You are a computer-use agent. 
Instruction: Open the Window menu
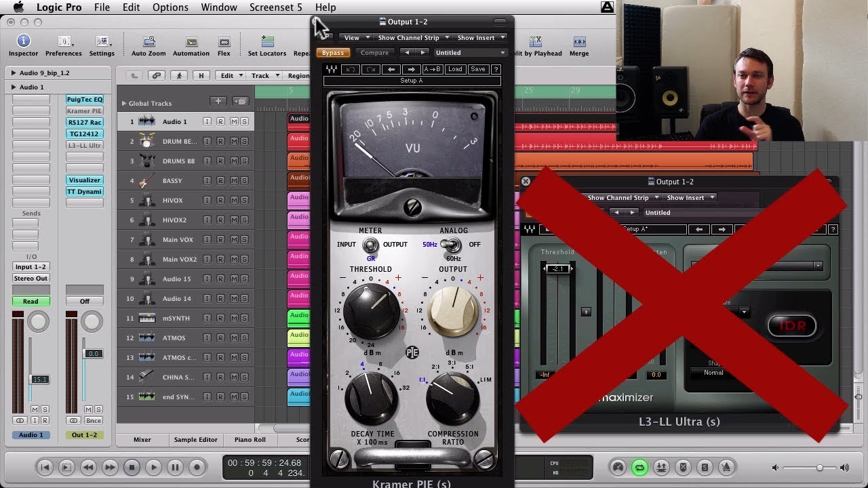coord(219,7)
